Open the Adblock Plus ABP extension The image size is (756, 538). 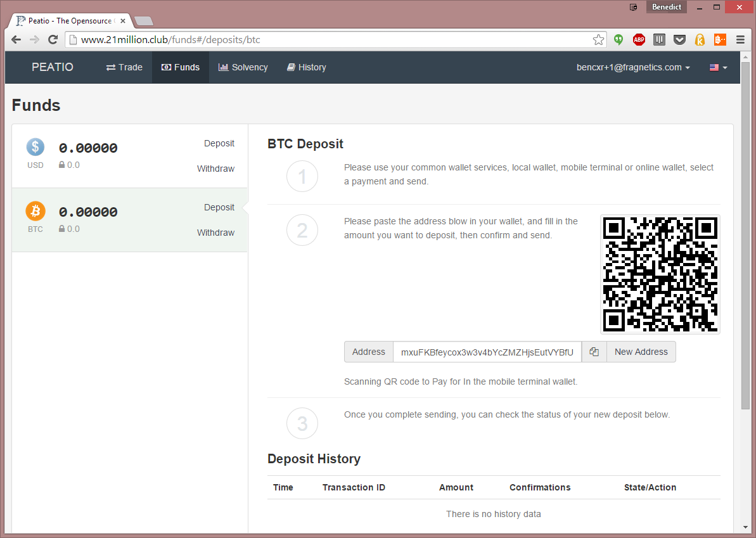(x=639, y=39)
